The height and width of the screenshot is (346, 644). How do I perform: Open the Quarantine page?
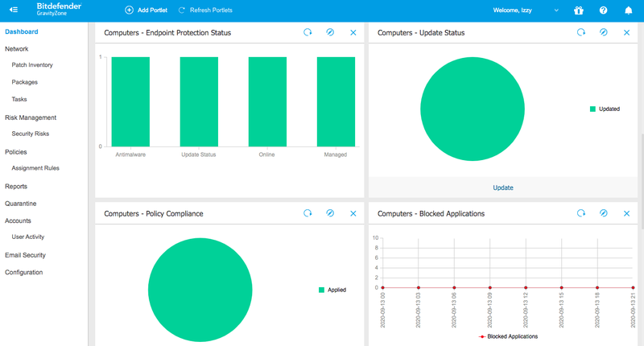(x=21, y=204)
